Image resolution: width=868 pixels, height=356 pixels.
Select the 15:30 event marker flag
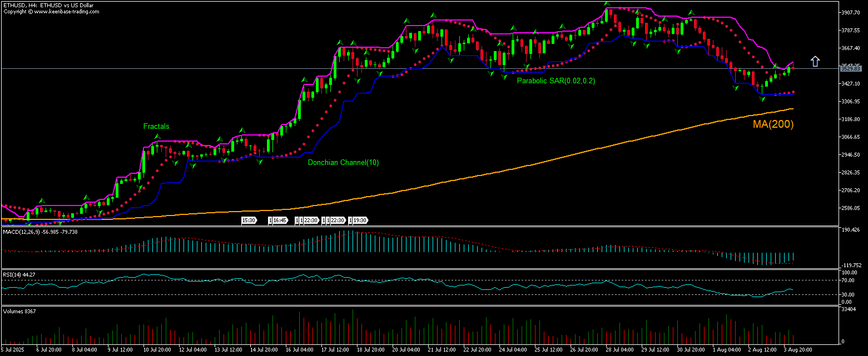[x=249, y=220]
